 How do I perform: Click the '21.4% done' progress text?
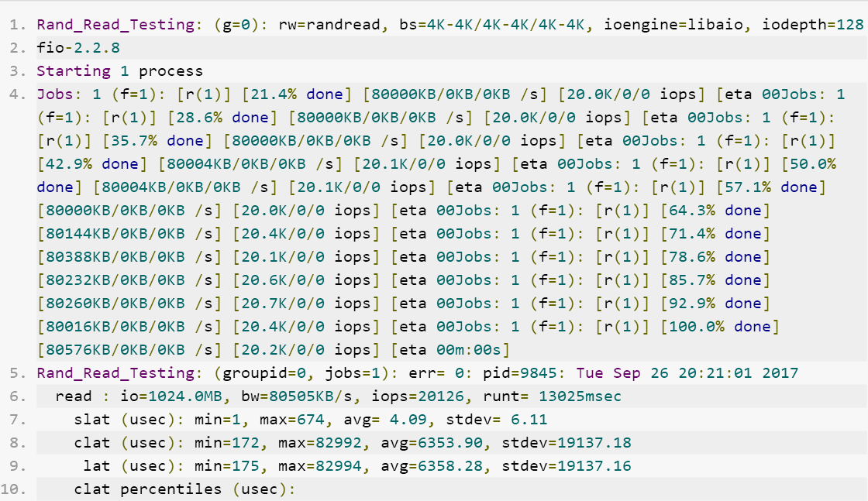tap(297, 94)
